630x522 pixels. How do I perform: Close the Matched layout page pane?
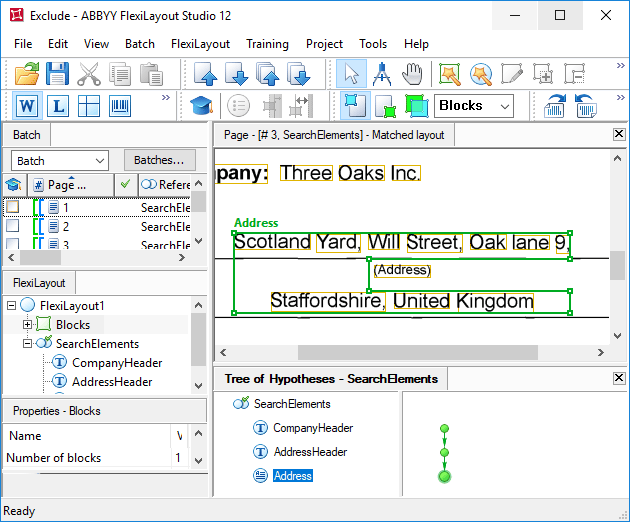point(619,134)
